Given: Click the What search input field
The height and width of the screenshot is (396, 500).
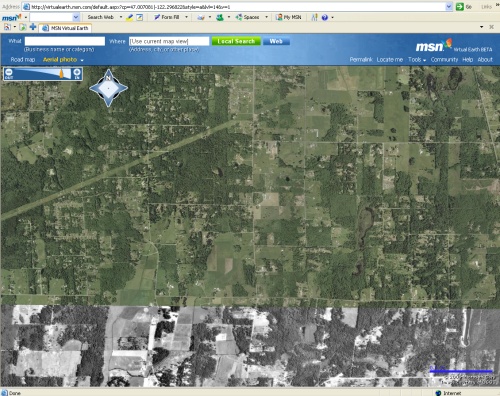Looking at the screenshot, I should [65, 41].
